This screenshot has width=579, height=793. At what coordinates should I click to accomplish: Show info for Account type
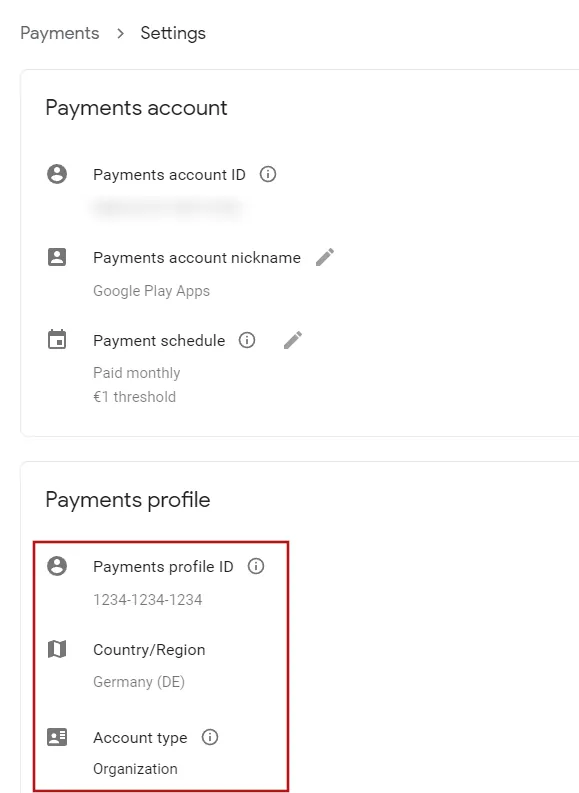(210, 737)
